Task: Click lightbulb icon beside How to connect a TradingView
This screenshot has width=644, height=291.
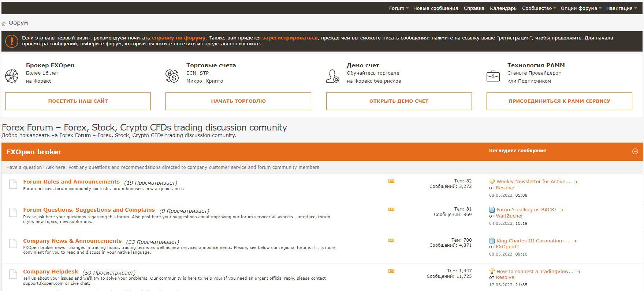Action: [x=492, y=272]
